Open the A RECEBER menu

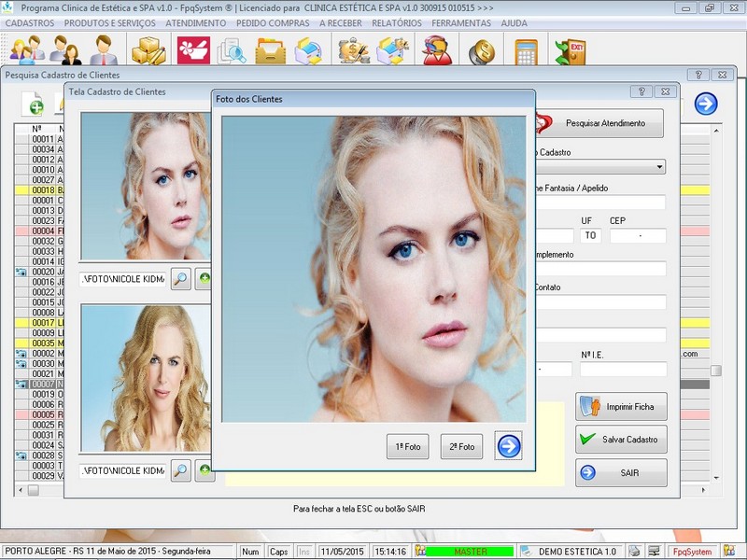[x=341, y=22]
